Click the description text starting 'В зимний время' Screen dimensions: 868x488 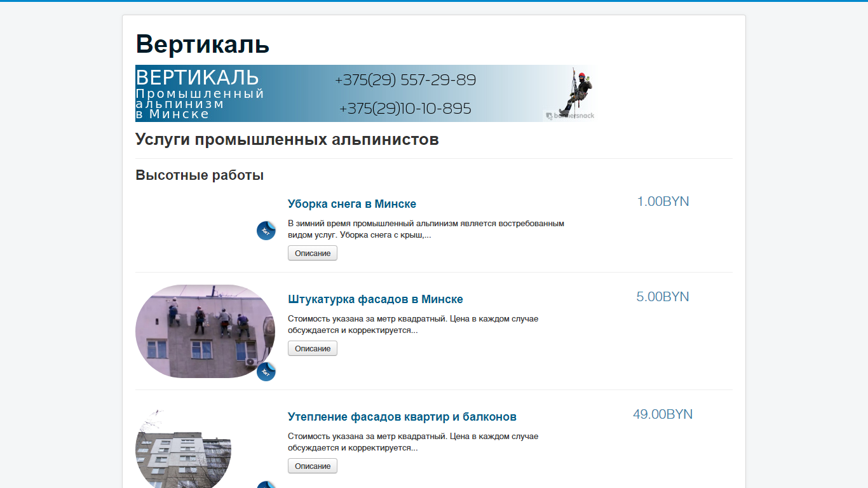(426, 229)
